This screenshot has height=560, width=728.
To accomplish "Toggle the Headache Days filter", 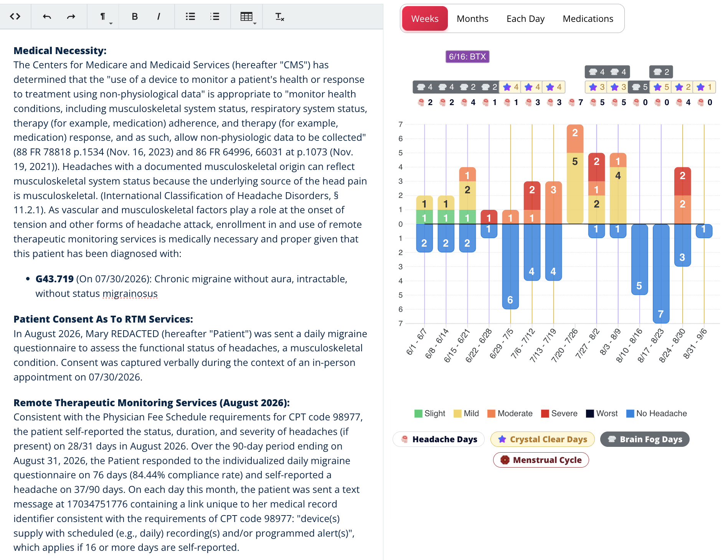I will [x=439, y=439].
